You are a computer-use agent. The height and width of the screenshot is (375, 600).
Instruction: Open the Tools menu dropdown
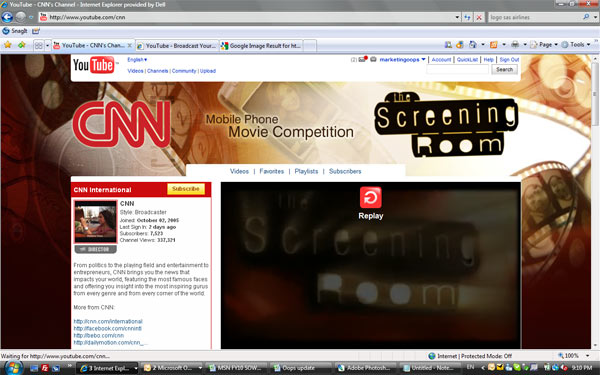576,45
